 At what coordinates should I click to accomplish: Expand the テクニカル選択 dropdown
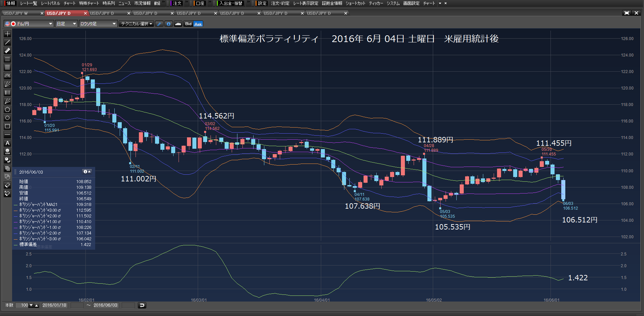(137, 24)
